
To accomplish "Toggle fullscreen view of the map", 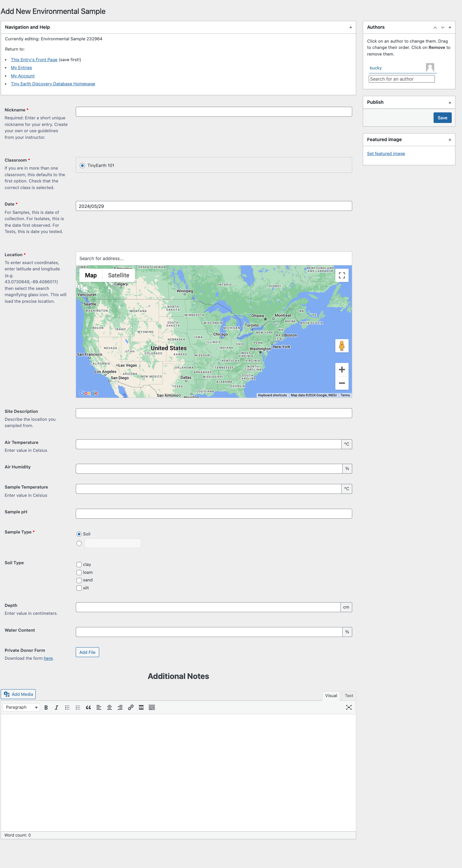I will pyautogui.click(x=342, y=275).
